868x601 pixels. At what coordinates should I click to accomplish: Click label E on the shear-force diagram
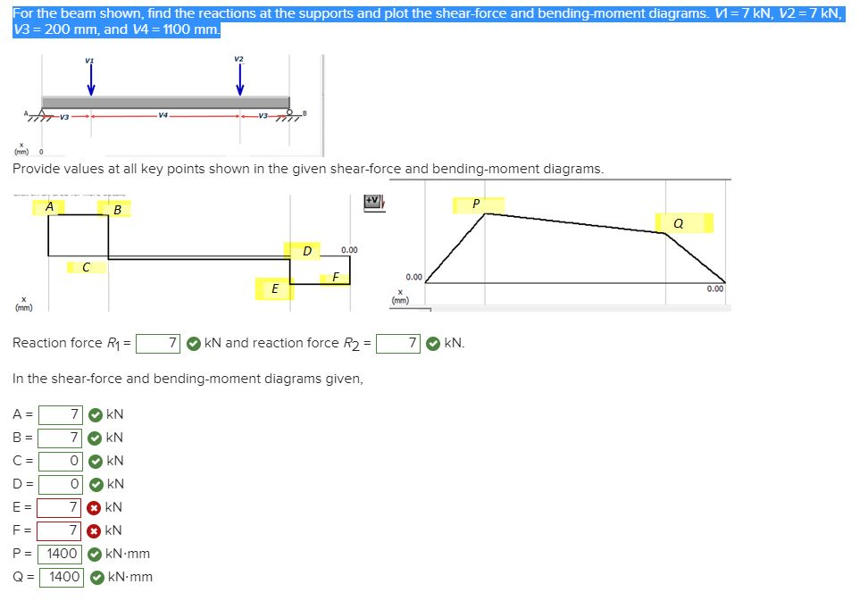tap(274, 288)
